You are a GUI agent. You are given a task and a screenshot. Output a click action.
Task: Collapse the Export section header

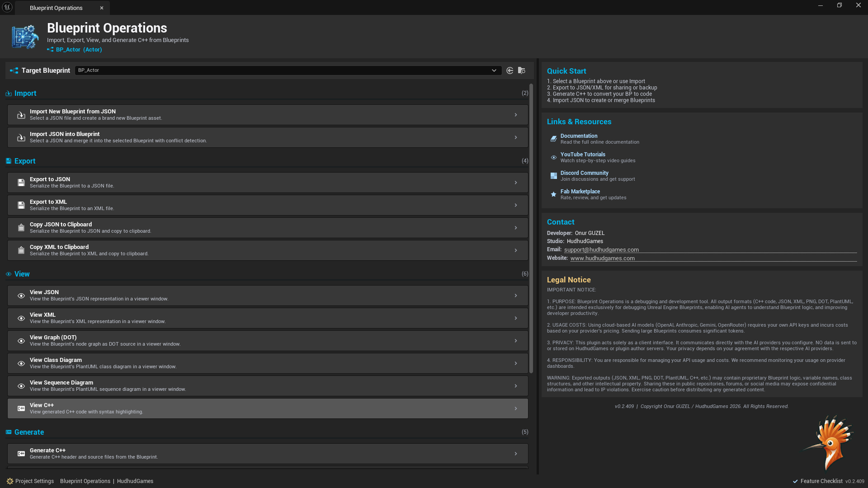click(x=25, y=161)
